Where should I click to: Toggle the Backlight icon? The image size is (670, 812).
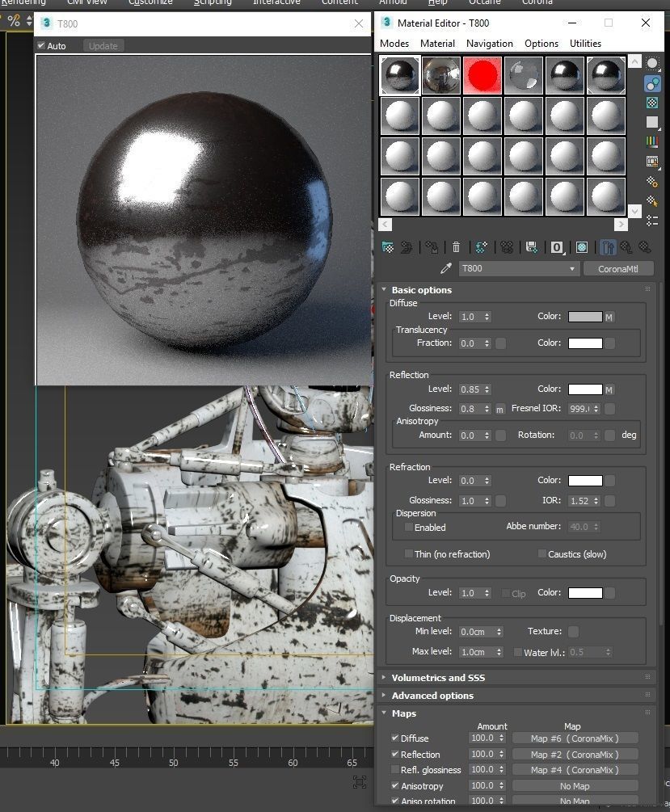coord(652,83)
